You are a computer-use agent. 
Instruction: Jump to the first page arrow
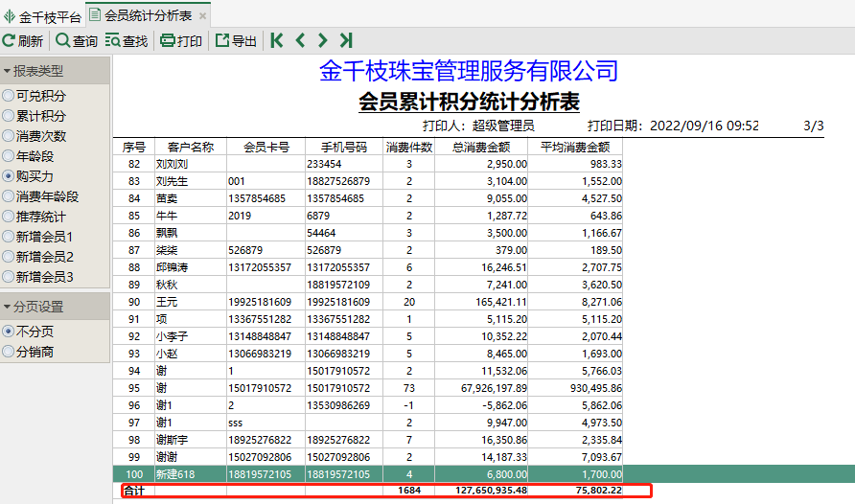pyautogui.click(x=276, y=40)
